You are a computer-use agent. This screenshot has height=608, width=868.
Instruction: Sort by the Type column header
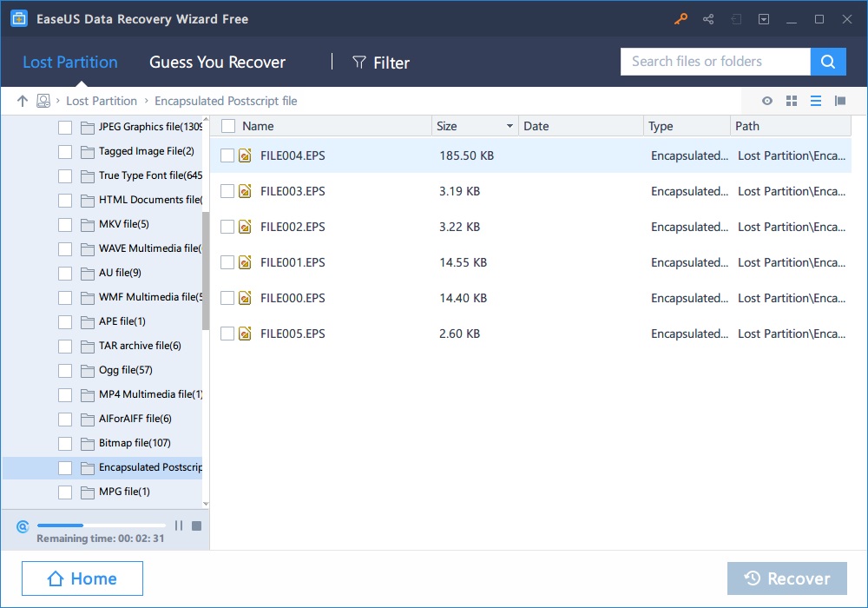click(687, 126)
